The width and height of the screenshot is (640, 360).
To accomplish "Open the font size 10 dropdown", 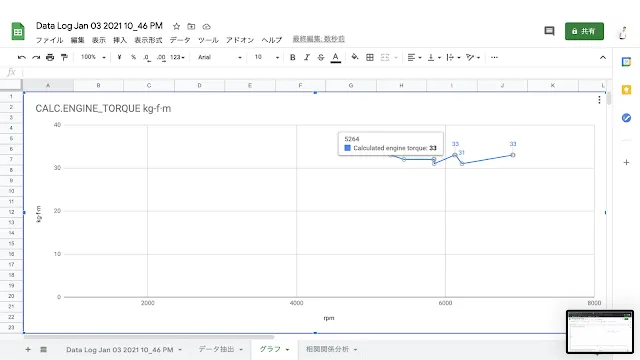I will (x=267, y=58).
